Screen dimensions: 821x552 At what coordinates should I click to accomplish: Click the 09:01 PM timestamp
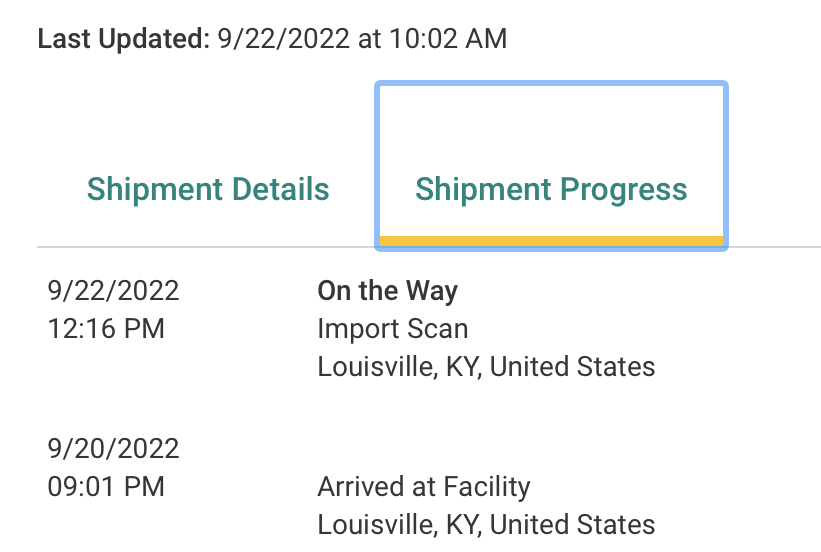click(106, 487)
